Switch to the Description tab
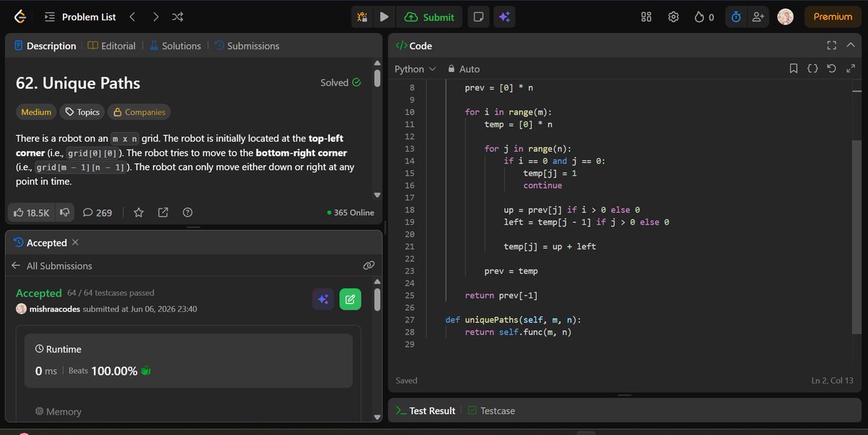 coord(45,46)
